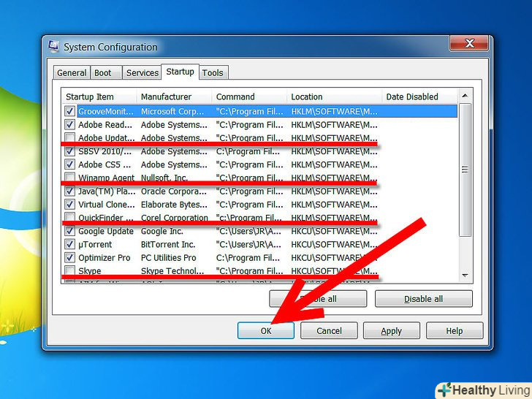Image resolution: width=532 pixels, height=399 pixels.
Task: Uncheck the Adobe Reader startup item
Action: point(69,124)
